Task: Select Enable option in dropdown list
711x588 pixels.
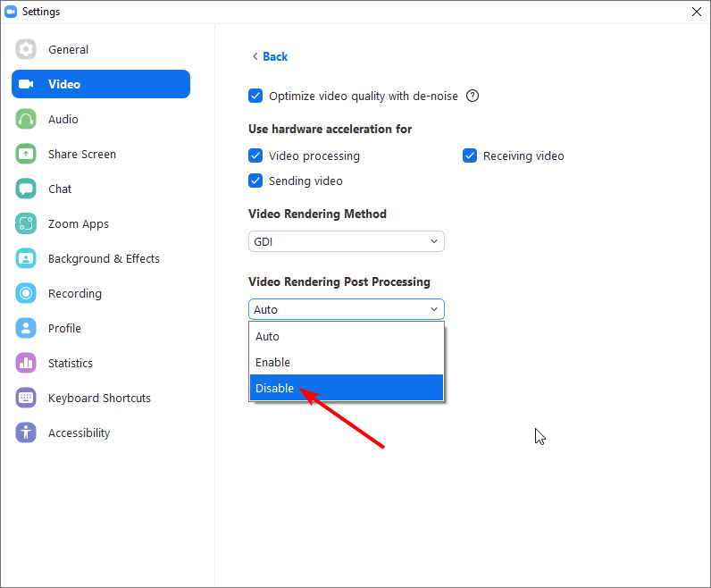Action: [x=347, y=362]
